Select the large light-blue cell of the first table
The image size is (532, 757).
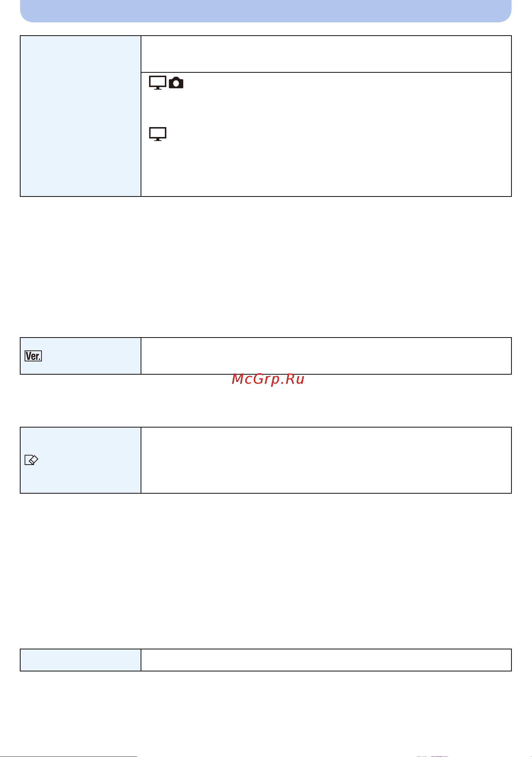pyautogui.click(x=81, y=116)
